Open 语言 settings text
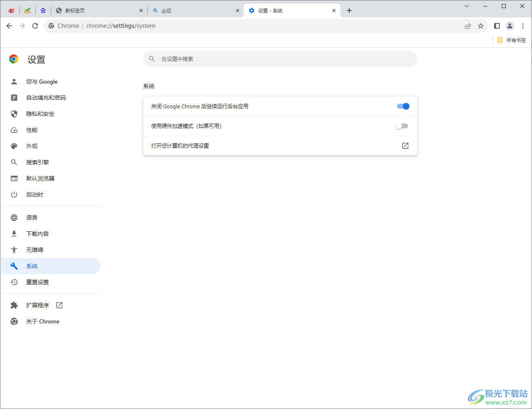532x409 pixels. [x=32, y=218]
